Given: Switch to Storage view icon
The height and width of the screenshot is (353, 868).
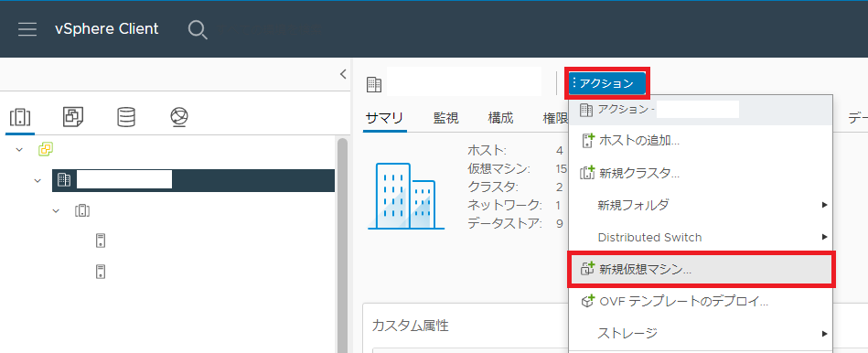Looking at the screenshot, I should coord(126,117).
